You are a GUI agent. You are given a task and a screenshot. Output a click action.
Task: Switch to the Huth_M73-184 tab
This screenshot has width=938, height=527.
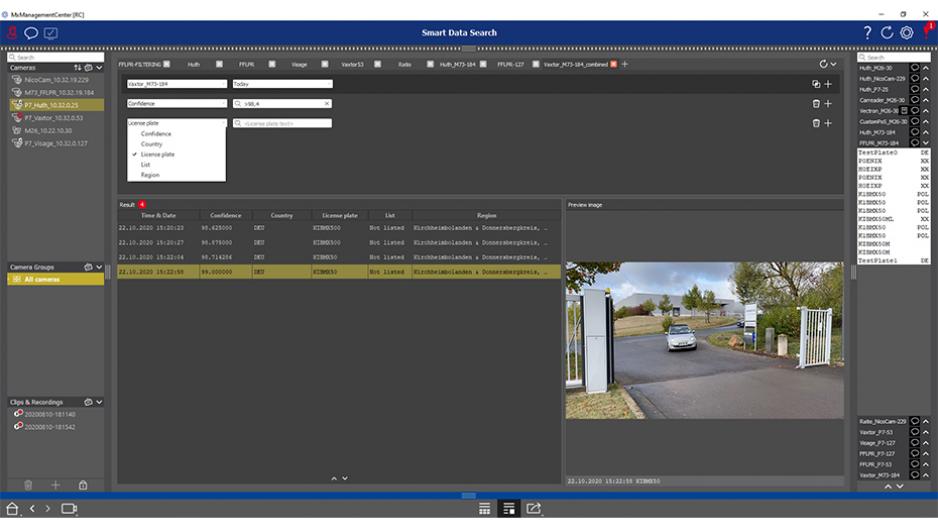click(458, 64)
